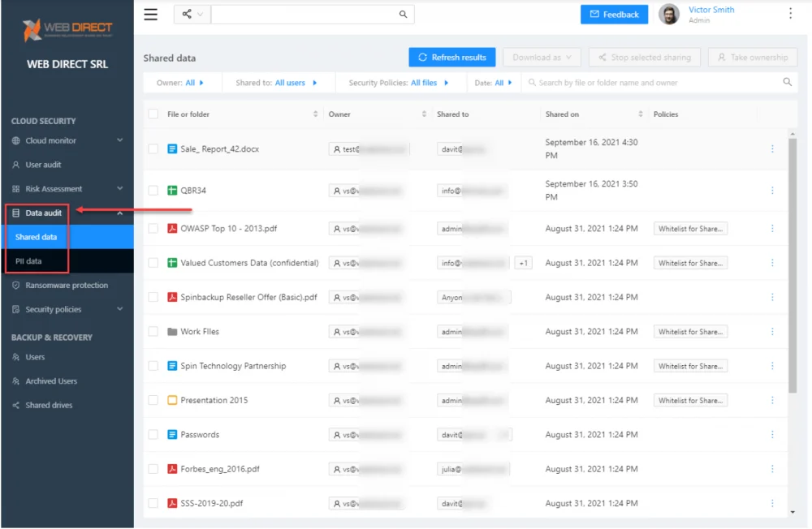Open row actions for Forbes_eng_2016.pdf

tap(772, 469)
